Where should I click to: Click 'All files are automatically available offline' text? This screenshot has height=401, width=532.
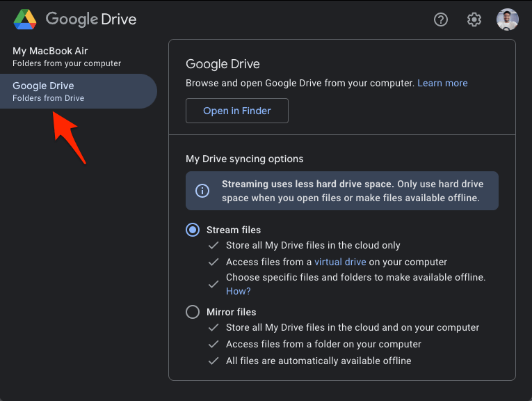pyautogui.click(x=319, y=361)
